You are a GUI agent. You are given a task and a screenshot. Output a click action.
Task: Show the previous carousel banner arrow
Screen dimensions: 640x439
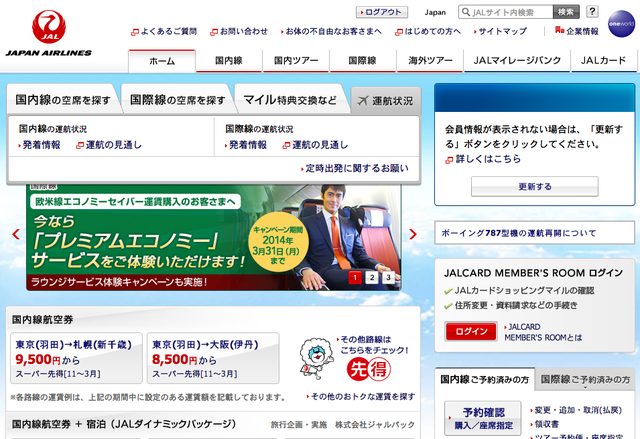[x=16, y=234]
